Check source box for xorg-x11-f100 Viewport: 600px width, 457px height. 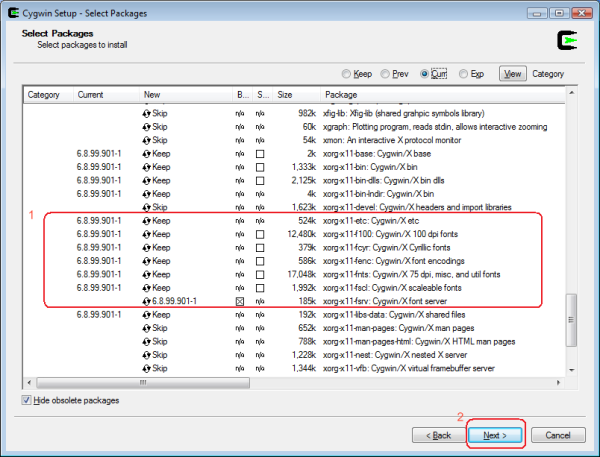tap(260, 234)
